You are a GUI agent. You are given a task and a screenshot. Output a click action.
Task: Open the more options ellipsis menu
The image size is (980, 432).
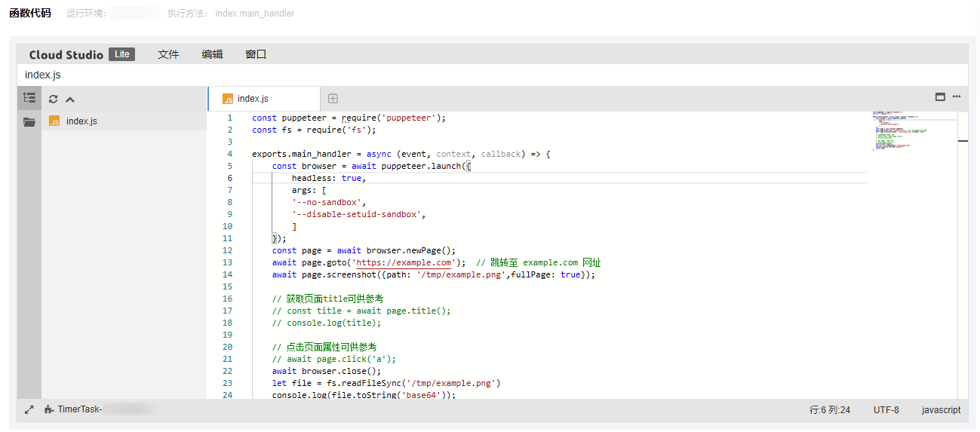(x=957, y=97)
